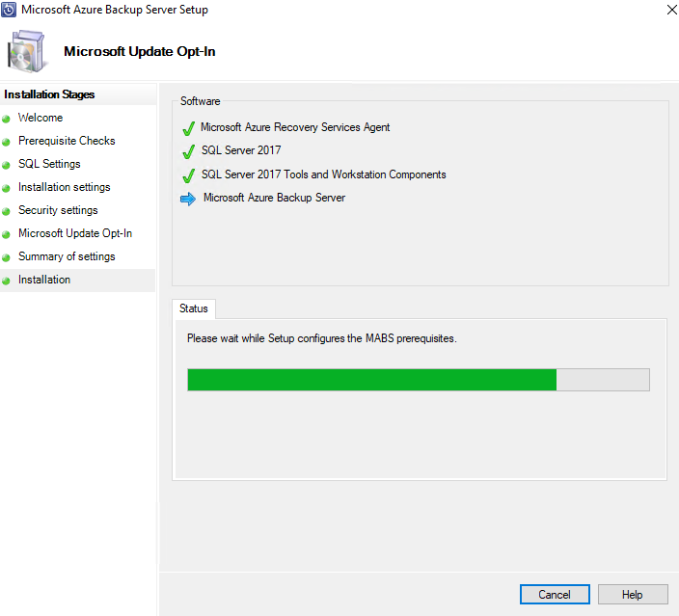
Task: Select the Summary of settings stage
Action: (x=67, y=256)
